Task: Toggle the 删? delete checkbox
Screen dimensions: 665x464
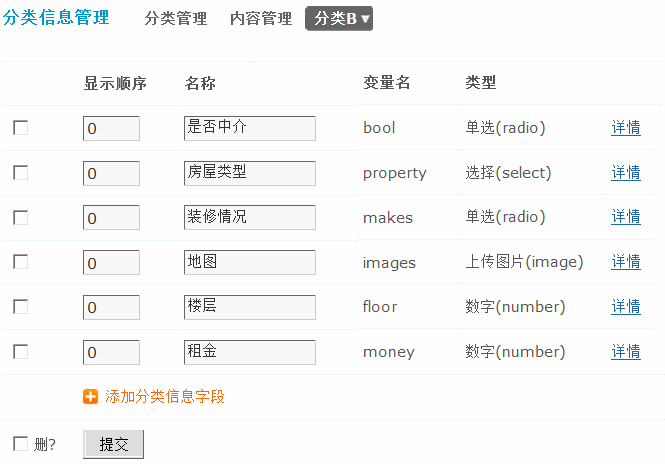Action: pyautogui.click(x=20, y=444)
